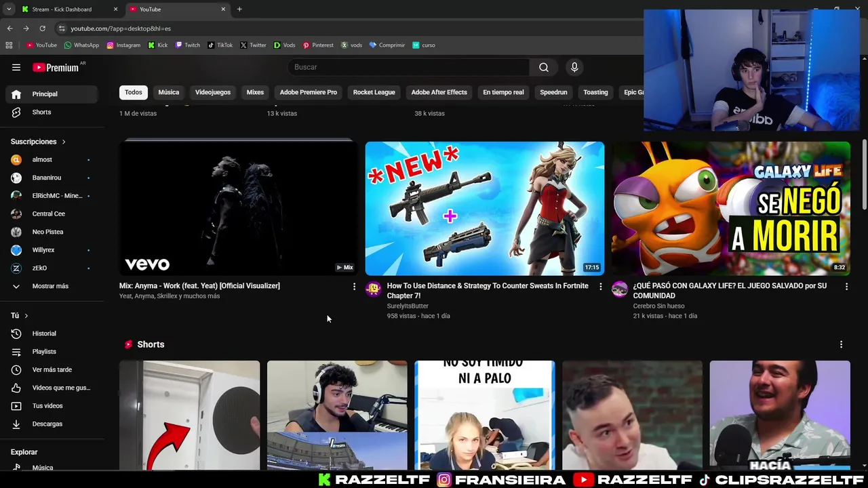Open Playlists in sidebar
This screenshot has width=868, height=488.
click(x=52, y=351)
